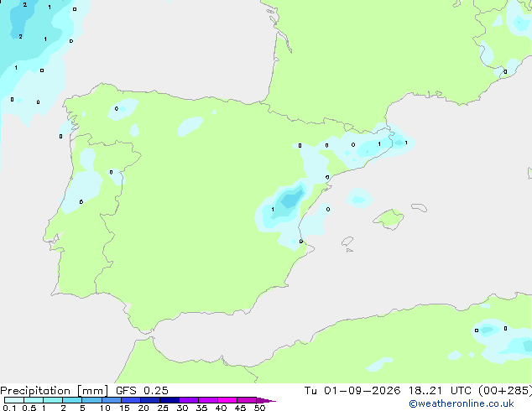This screenshot has height=411, width=532.
Task: Select the 45–50 mm legend swatch
Action: pos(247,400)
